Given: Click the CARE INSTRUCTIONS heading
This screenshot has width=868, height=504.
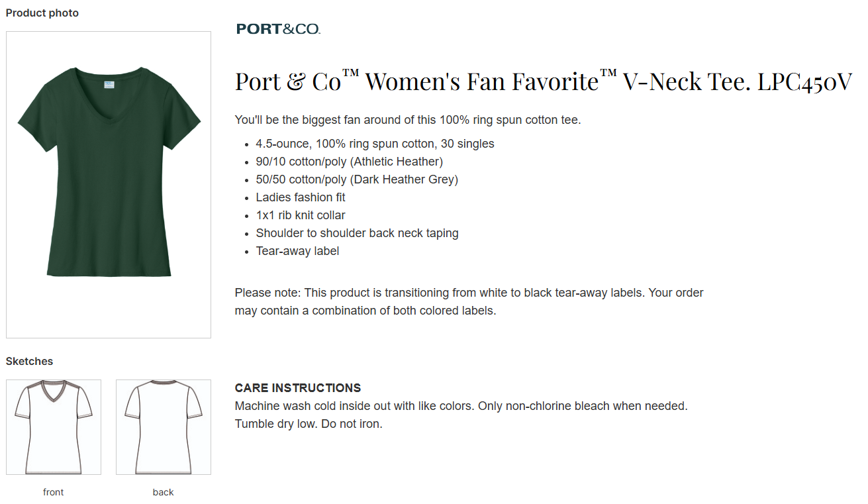Looking at the screenshot, I should pos(298,388).
